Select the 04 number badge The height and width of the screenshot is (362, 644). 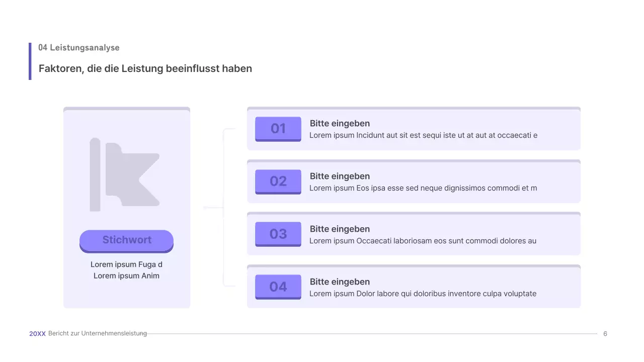(278, 287)
